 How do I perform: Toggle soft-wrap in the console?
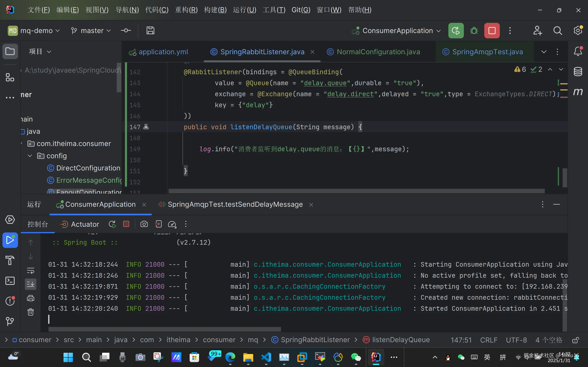point(31,270)
